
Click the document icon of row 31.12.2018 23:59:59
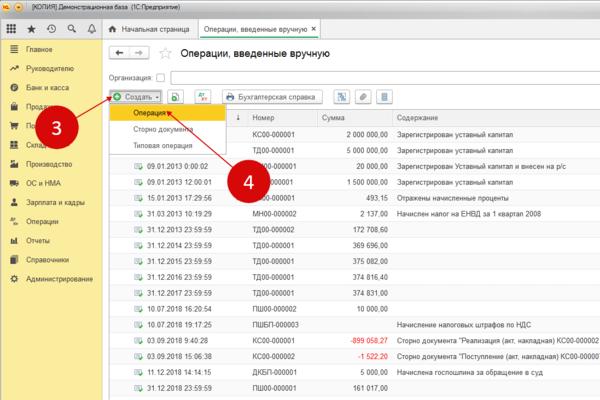138,388
